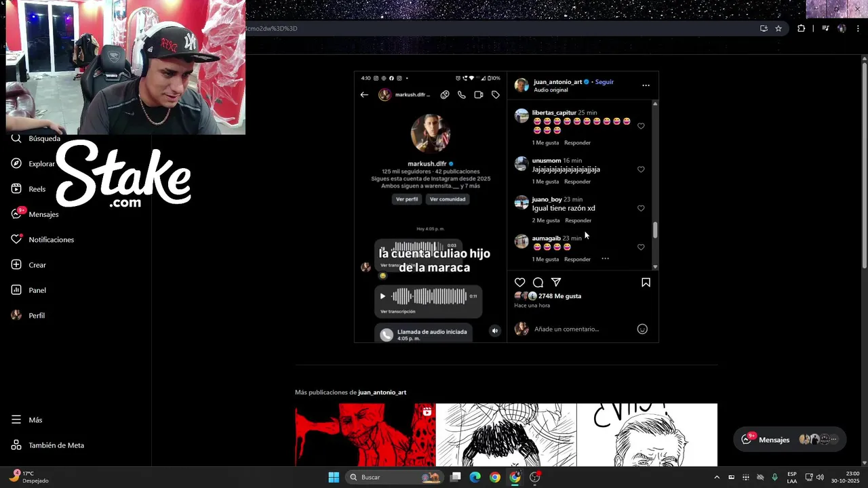
Task: Click the install app icon in address bar
Action: click(764, 28)
